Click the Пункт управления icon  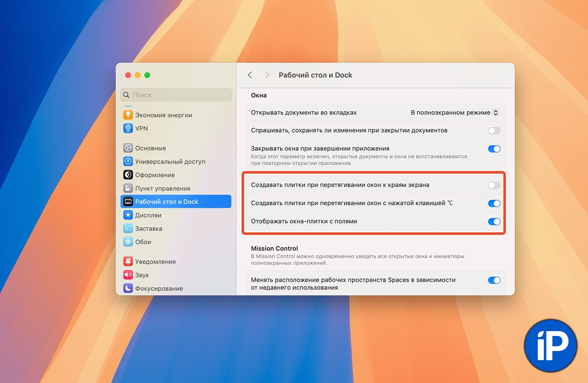(128, 188)
